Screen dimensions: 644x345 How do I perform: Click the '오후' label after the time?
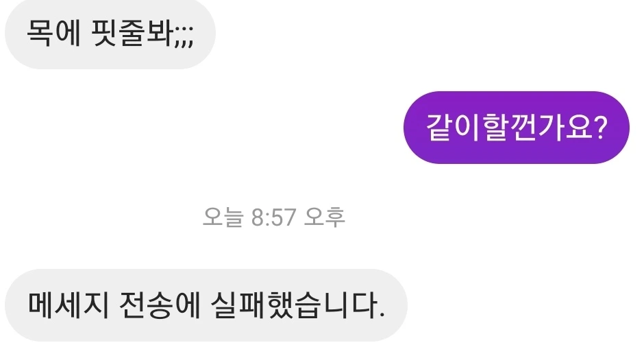click(325, 217)
